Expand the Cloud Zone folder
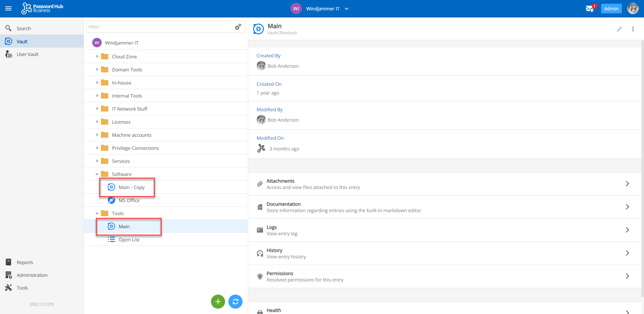 click(97, 56)
